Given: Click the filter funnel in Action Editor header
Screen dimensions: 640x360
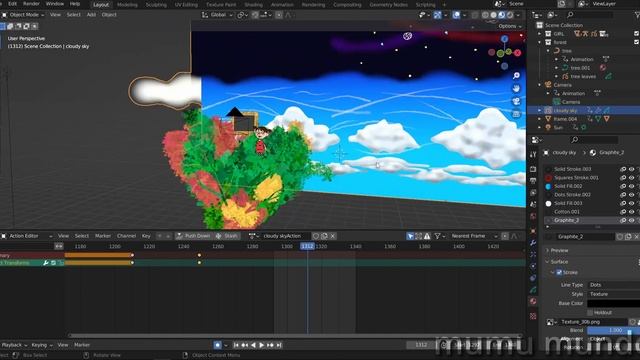Looking at the screenshot, I should pyautogui.click(x=438, y=236).
